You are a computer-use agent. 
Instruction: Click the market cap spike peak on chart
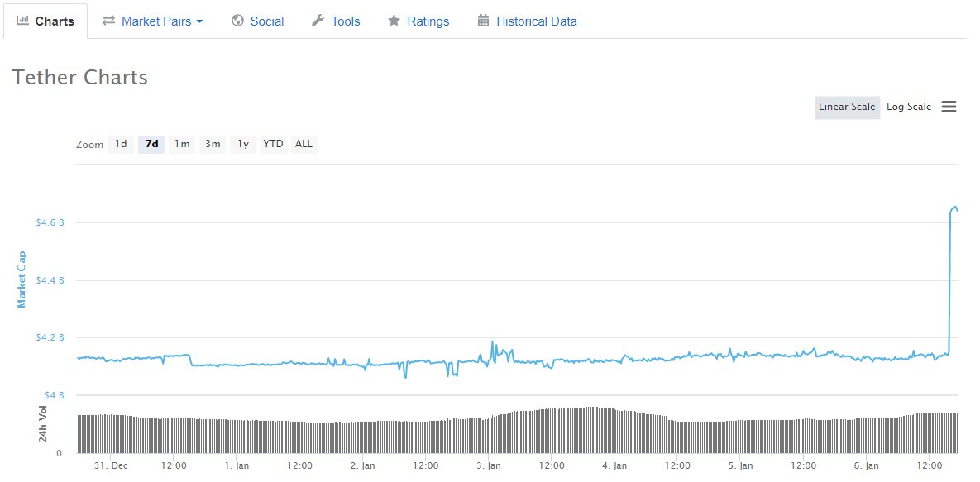955,207
